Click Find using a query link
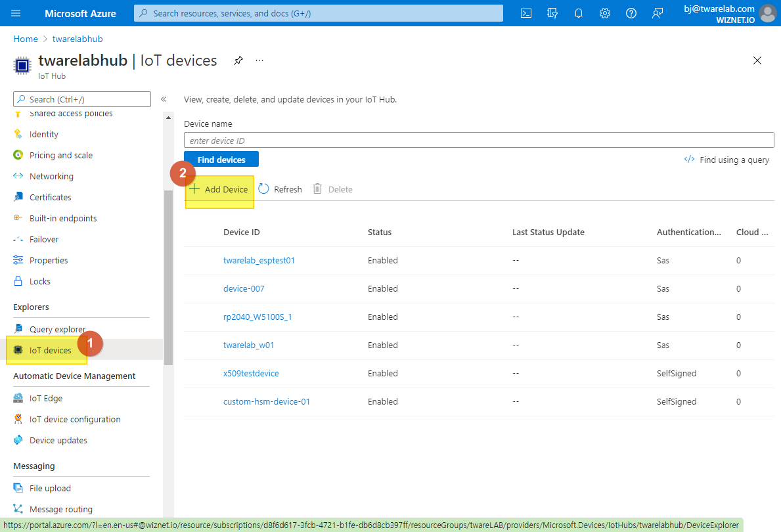The width and height of the screenshot is (781, 532). [x=726, y=160]
